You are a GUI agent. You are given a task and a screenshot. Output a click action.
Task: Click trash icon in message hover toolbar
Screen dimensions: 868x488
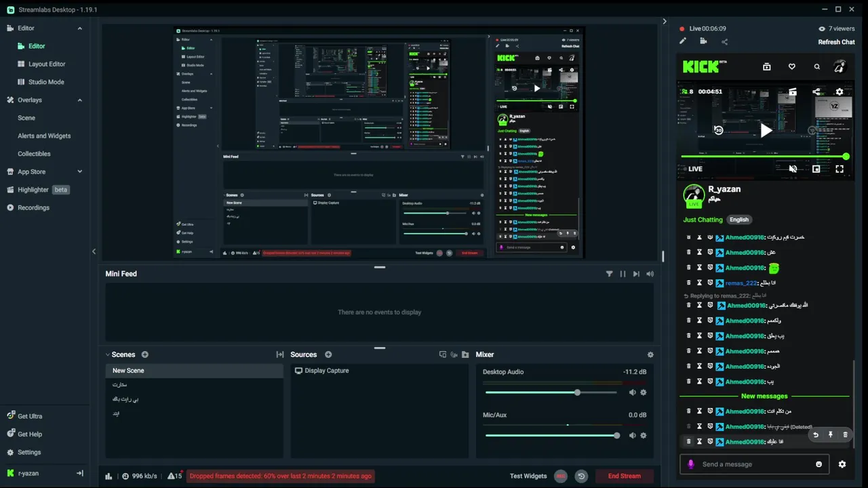tap(845, 434)
